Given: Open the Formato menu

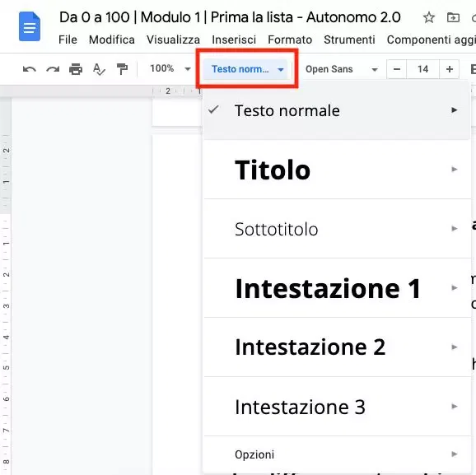Looking at the screenshot, I should [290, 40].
